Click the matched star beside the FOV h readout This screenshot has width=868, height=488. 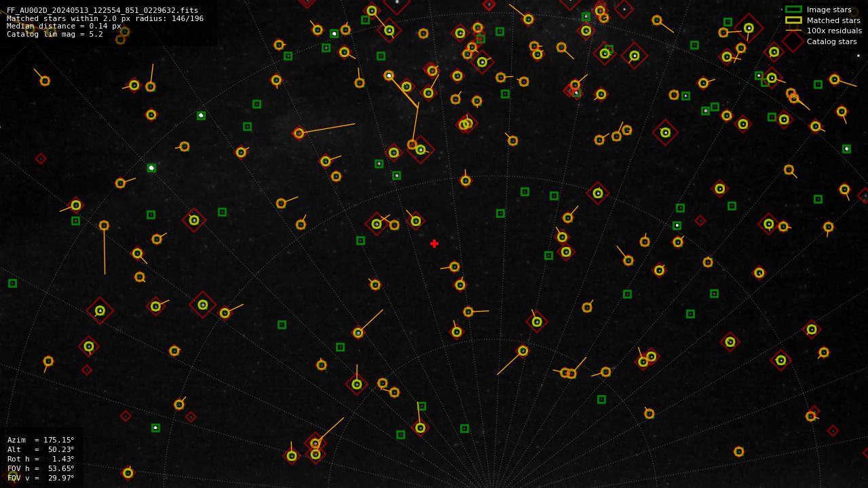[128, 472]
